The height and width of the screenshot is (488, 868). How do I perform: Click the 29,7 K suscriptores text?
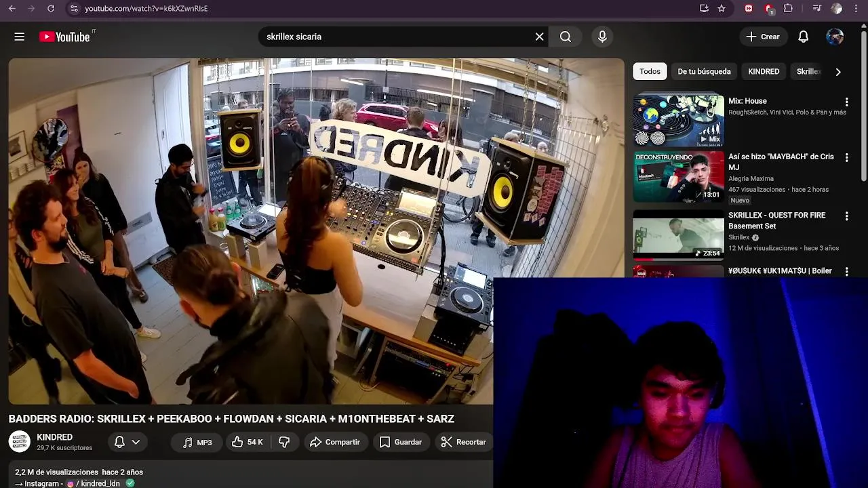(x=64, y=448)
